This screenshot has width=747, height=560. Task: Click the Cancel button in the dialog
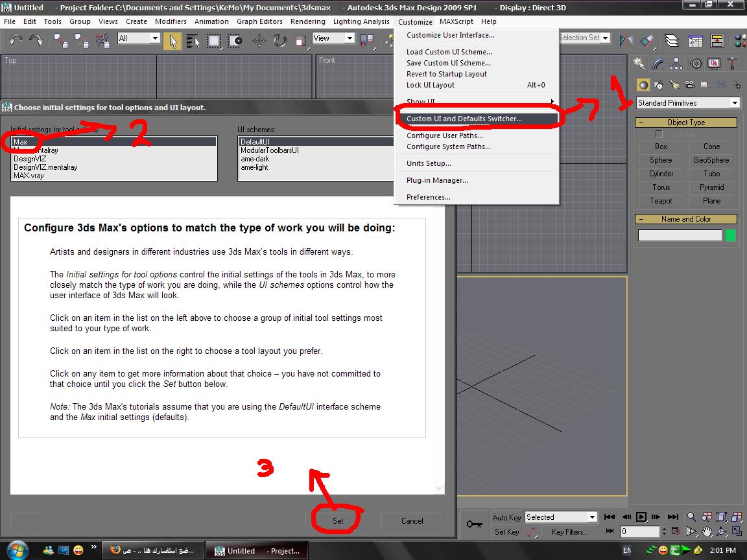click(412, 521)
